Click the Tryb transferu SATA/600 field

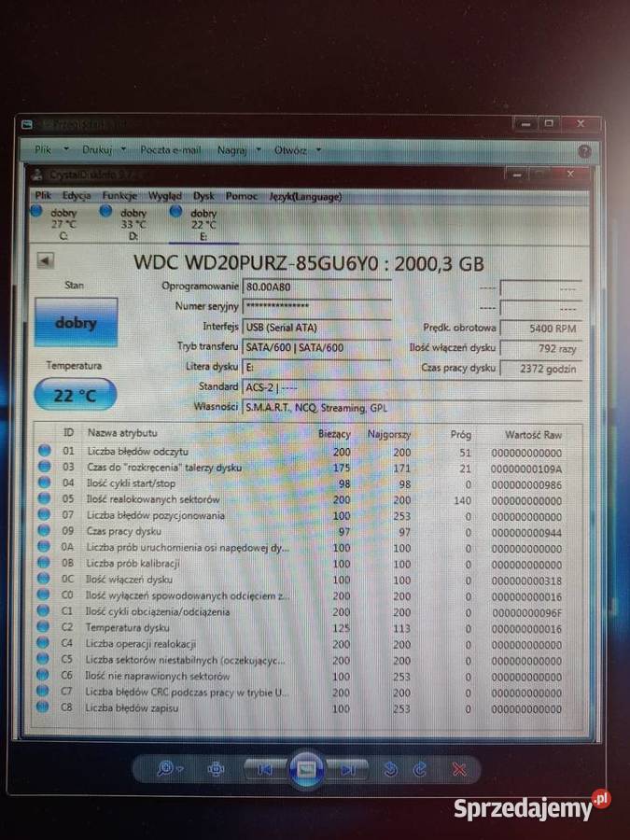pos(316,347)
